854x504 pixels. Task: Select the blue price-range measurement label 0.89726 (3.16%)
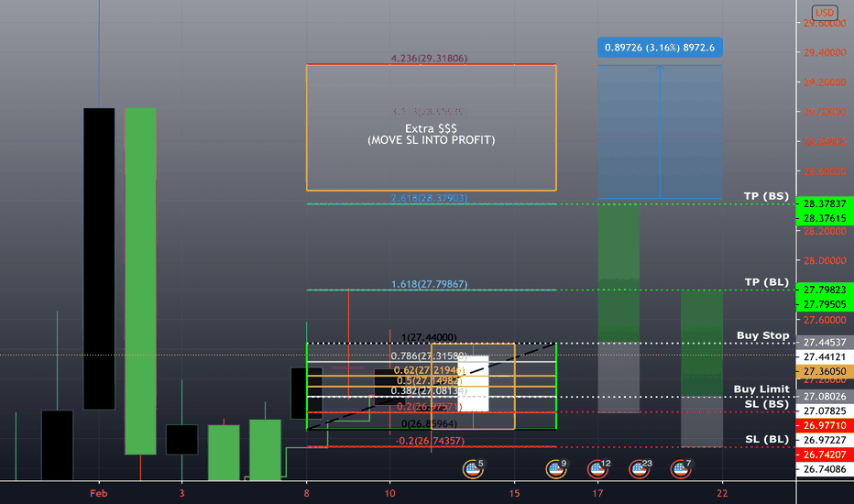click(x=660, y=48)
